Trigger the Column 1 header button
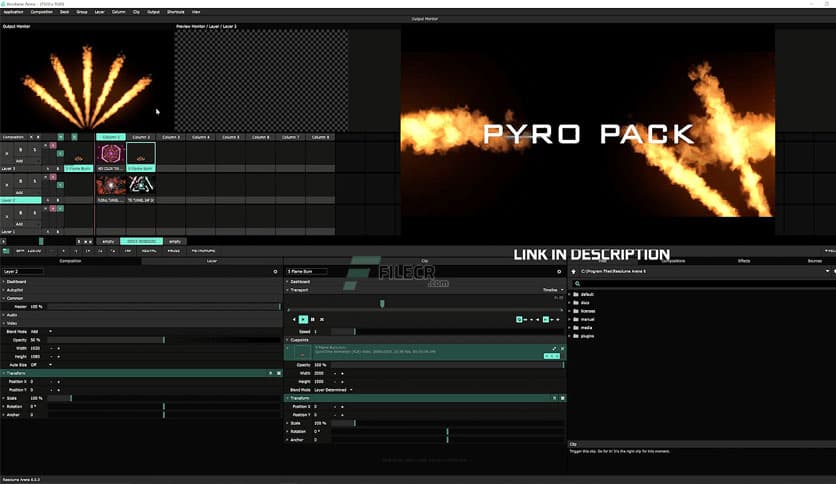This screenshot has width=836, height=484. (x=110, y=137)
